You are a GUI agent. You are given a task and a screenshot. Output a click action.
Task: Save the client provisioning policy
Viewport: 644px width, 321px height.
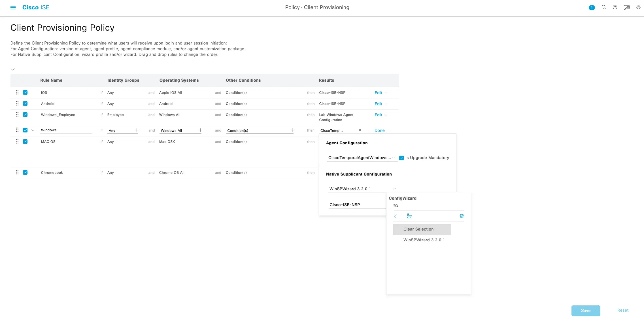[586, 311]
